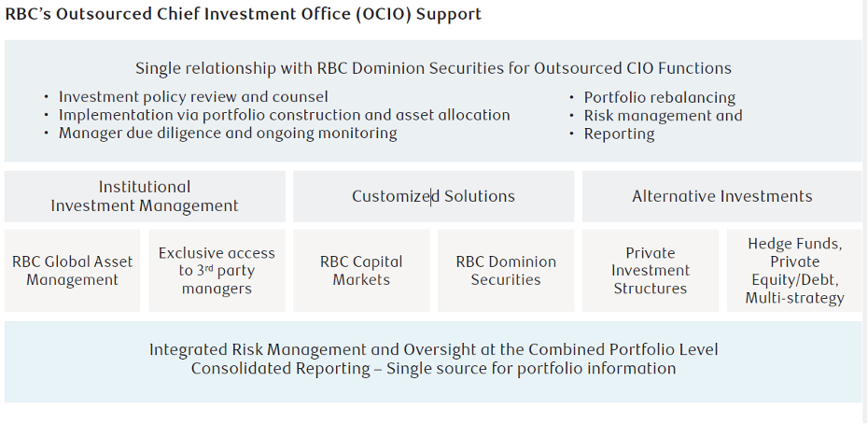Select the Hedge Funds, Private Equity/Debt box
868x424 pixels.
[795, 271]
